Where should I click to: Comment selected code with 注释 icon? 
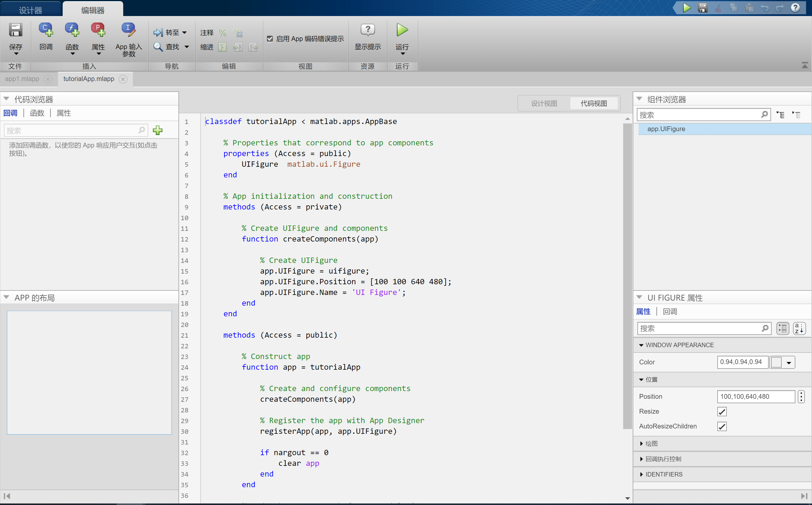coord(223,32)
